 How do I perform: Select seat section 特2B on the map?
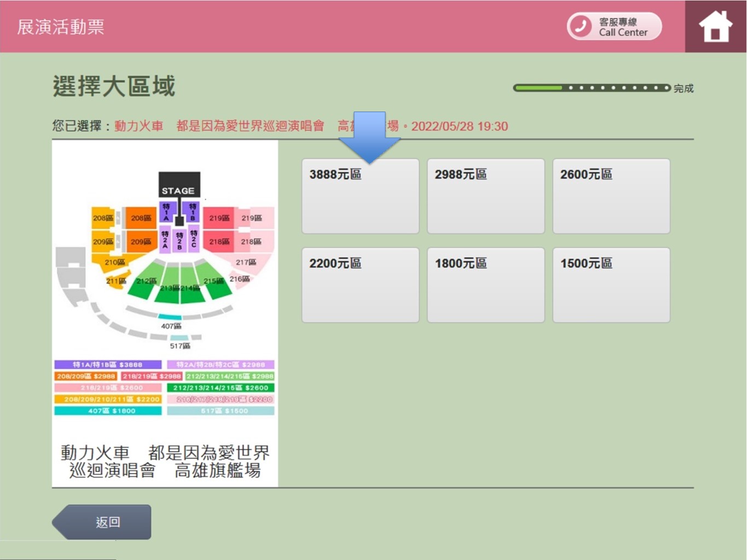click(179, 241)
